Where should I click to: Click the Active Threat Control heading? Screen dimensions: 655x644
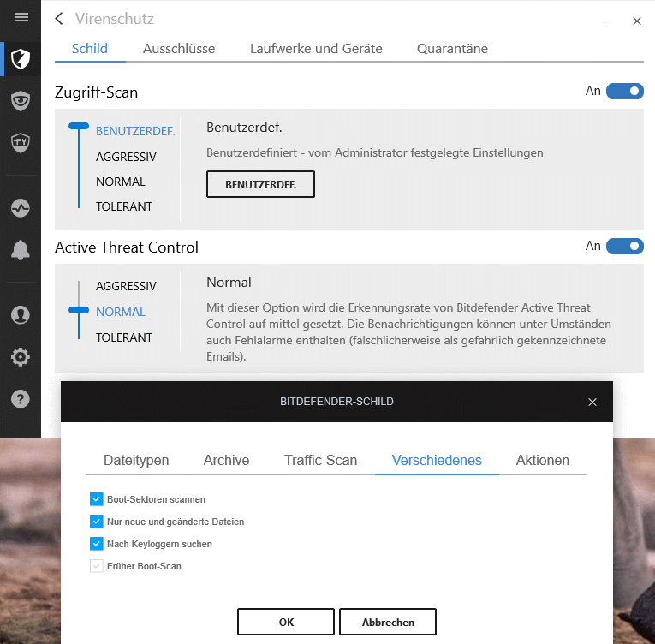click(x=127, y=247)
